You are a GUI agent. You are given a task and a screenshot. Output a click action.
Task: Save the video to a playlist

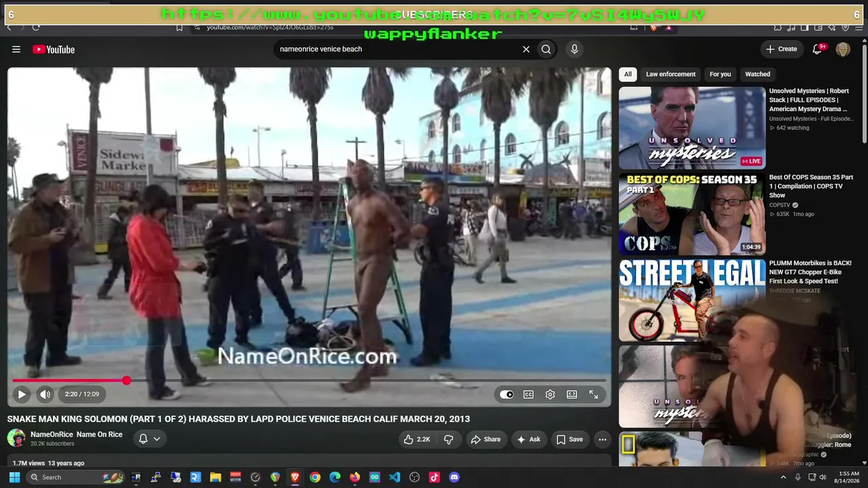(x=570, y=439)
